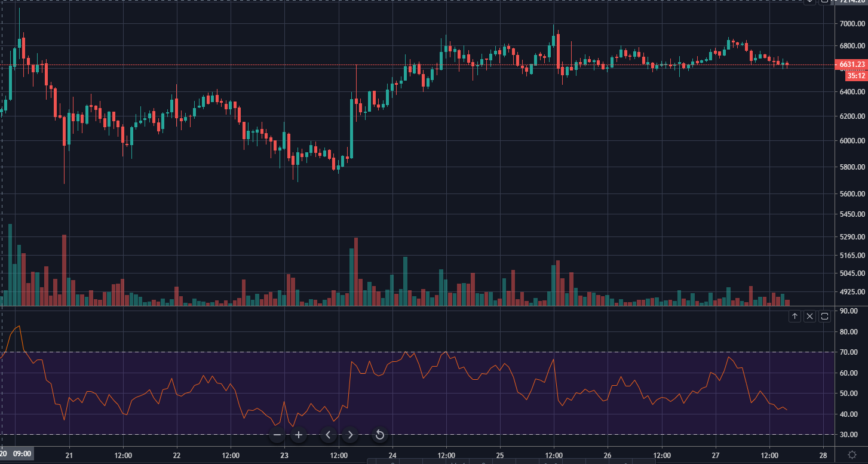Zoom out the chart with minus button

coord(277,435)
